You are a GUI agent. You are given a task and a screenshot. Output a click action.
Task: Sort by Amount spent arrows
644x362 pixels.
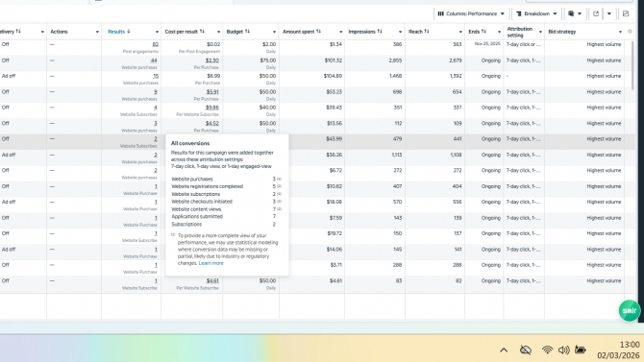tap(318, 31)
